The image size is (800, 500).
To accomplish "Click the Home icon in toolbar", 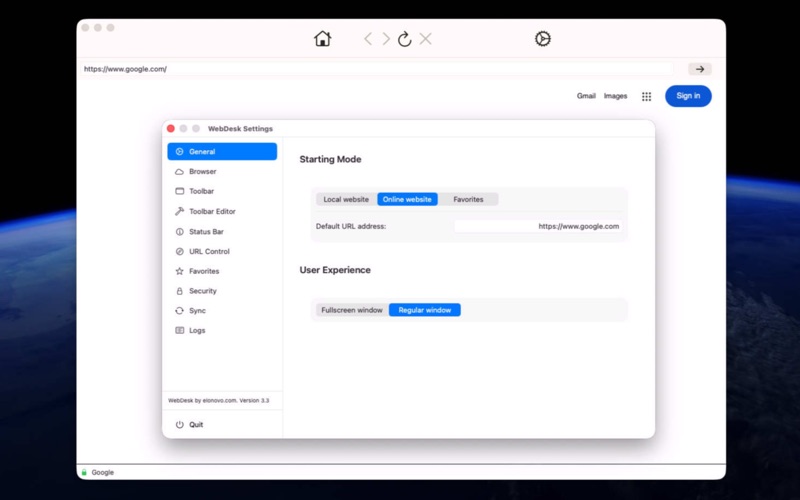I will pyautogui.click(x=322, y=39).
